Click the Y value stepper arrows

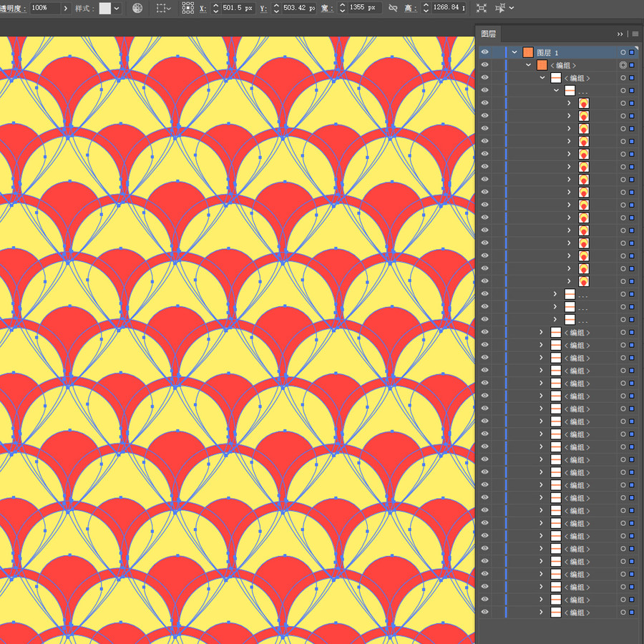(276, 8)
